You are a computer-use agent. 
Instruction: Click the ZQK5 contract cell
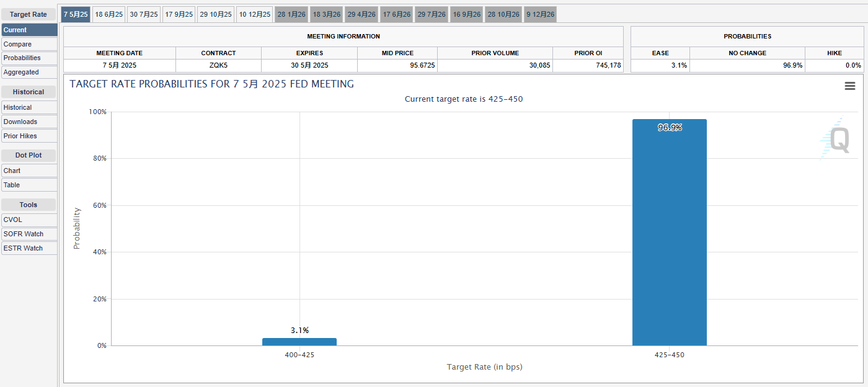tap(218, 65)
